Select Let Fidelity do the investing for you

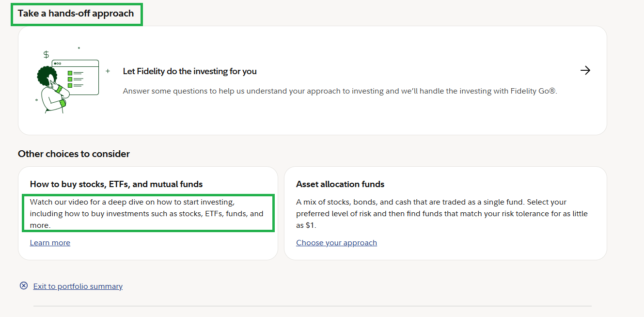point(190,71)
